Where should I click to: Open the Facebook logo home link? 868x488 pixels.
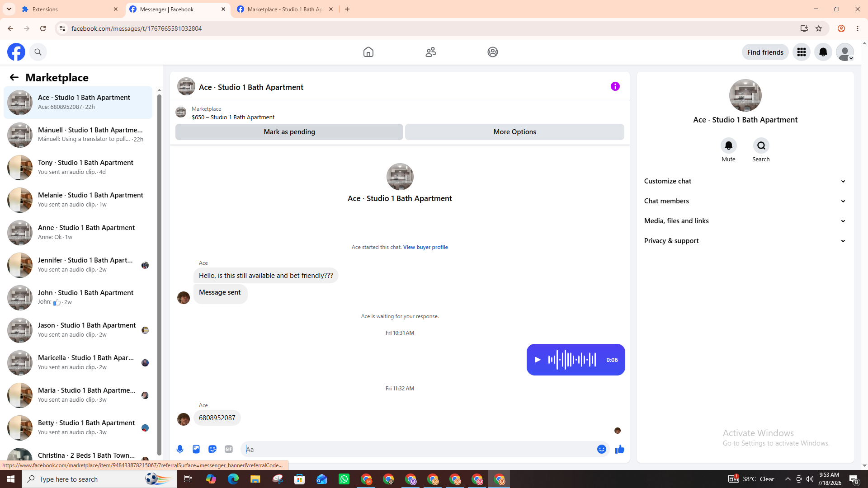pos(16,52)
